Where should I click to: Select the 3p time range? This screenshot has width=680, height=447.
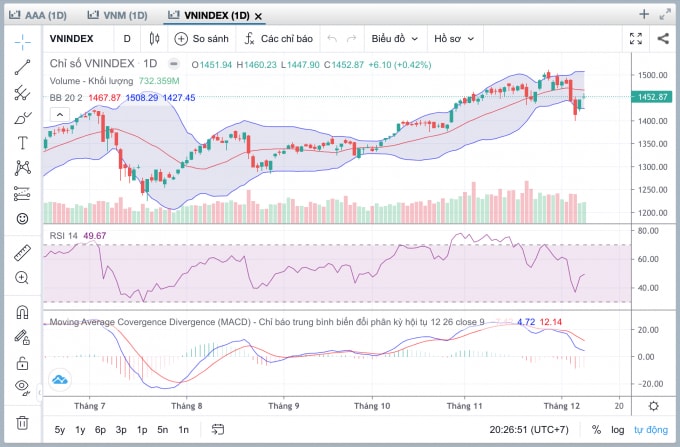121,430
